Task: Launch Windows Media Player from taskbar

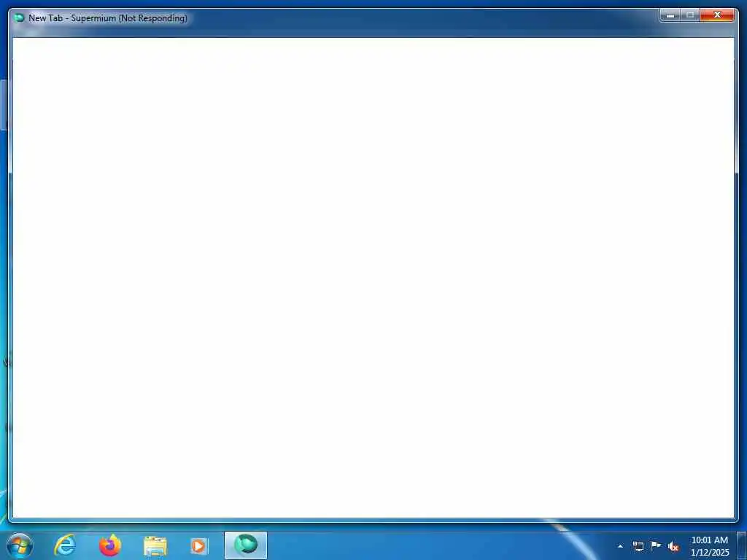Action: point(199,546)
